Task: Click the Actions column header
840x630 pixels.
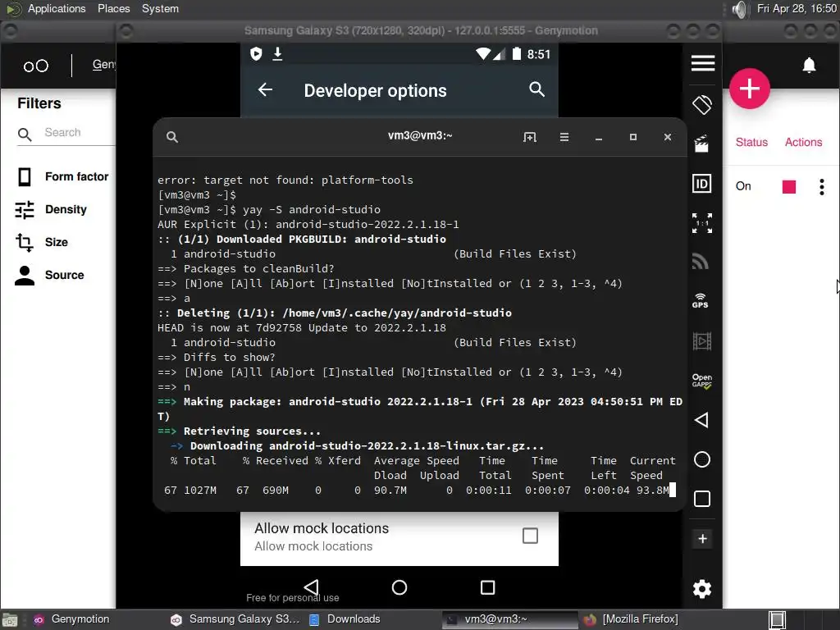Action: tap(803, 142)
